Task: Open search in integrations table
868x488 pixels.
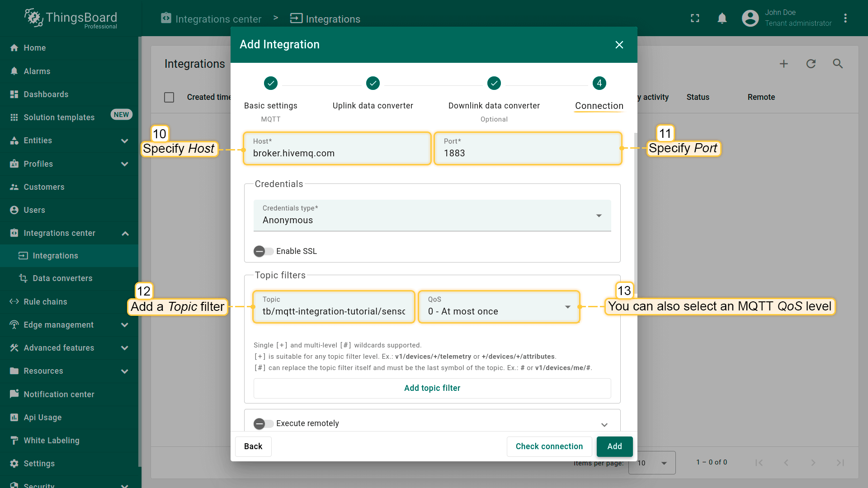Action: click(838, 64)
